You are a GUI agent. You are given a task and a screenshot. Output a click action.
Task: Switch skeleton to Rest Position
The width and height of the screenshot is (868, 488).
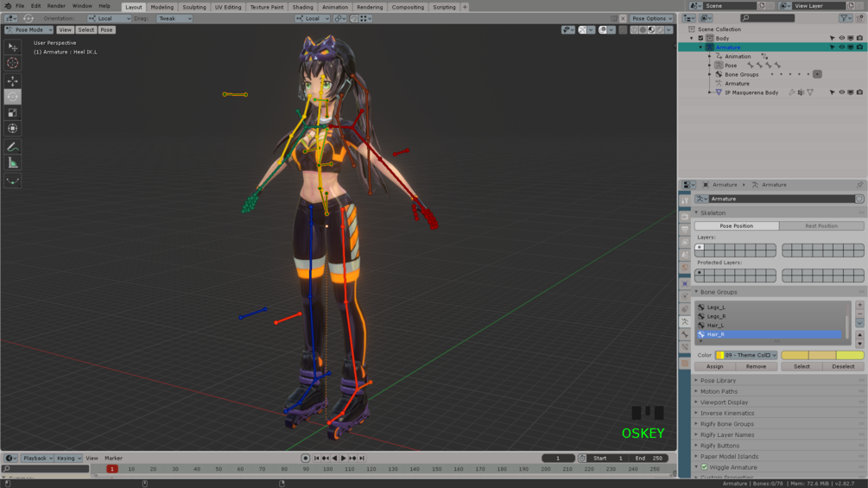[821, 225]
